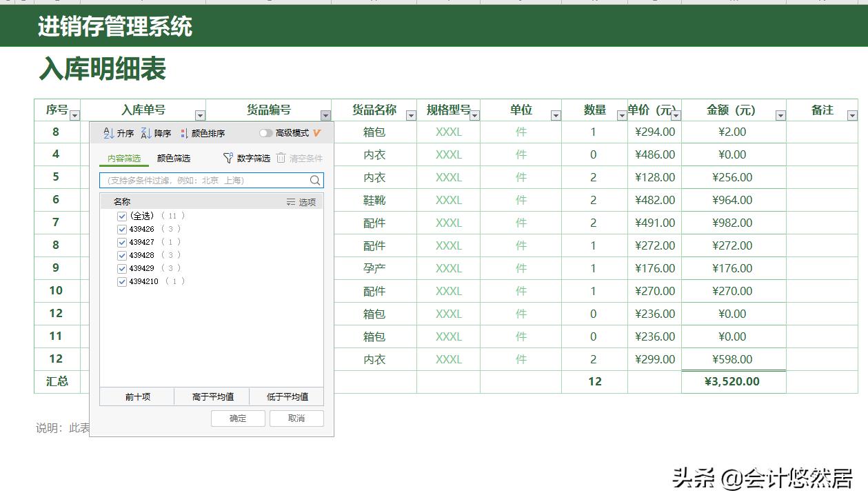Image resolution: width=868 pixels, height=504 pixels.
Task: Uncheck the 439427 filter item
Action: click(x=121, y=242)
